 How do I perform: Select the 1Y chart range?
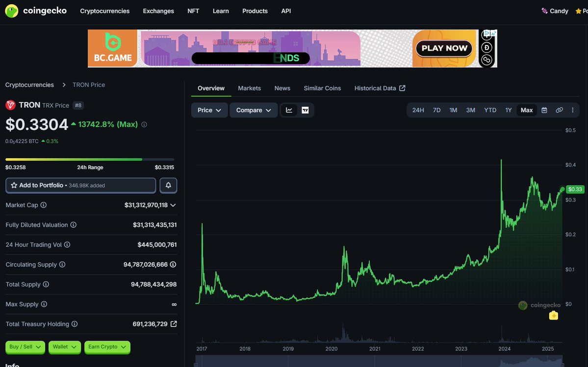pyautogui.click(x=509, y=110)
